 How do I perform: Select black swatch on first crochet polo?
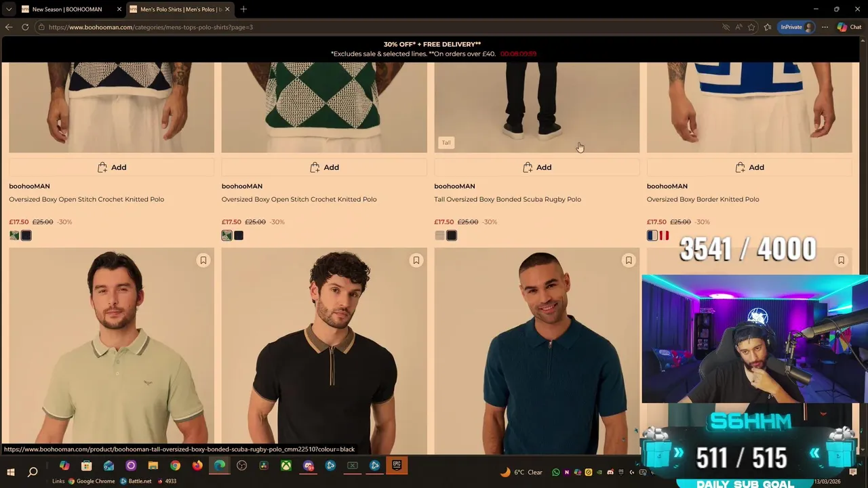tap(26, 235)
